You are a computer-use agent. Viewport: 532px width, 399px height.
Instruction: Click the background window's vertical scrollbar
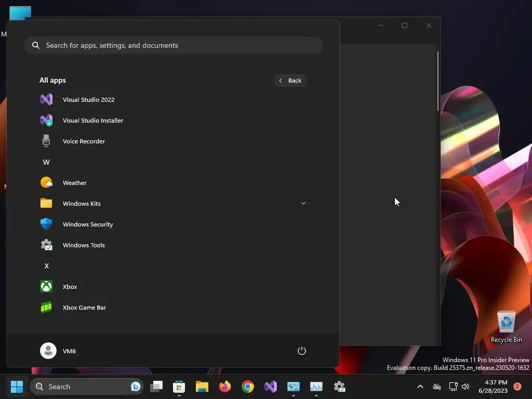tap(438, 81)
